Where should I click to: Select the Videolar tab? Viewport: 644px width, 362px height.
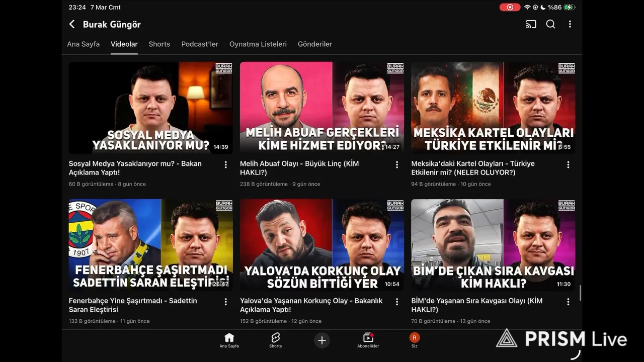pos(124,44)
